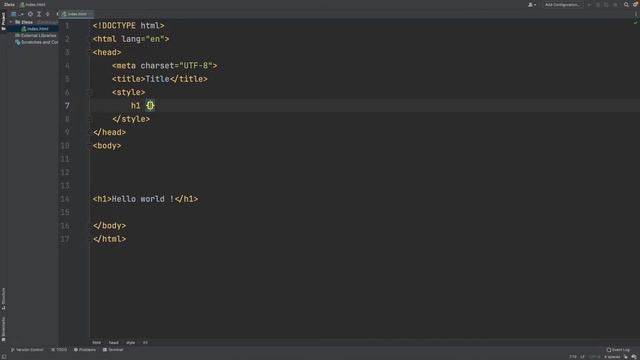Click the Collapse All icon in Project panel
The image size is (640, 360).
[x=47, y=14]
